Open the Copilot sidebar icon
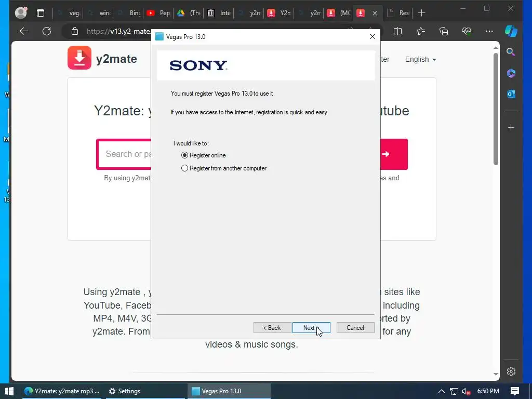Image resolution: width=532 pixels, height=399 pixels. 511,31
